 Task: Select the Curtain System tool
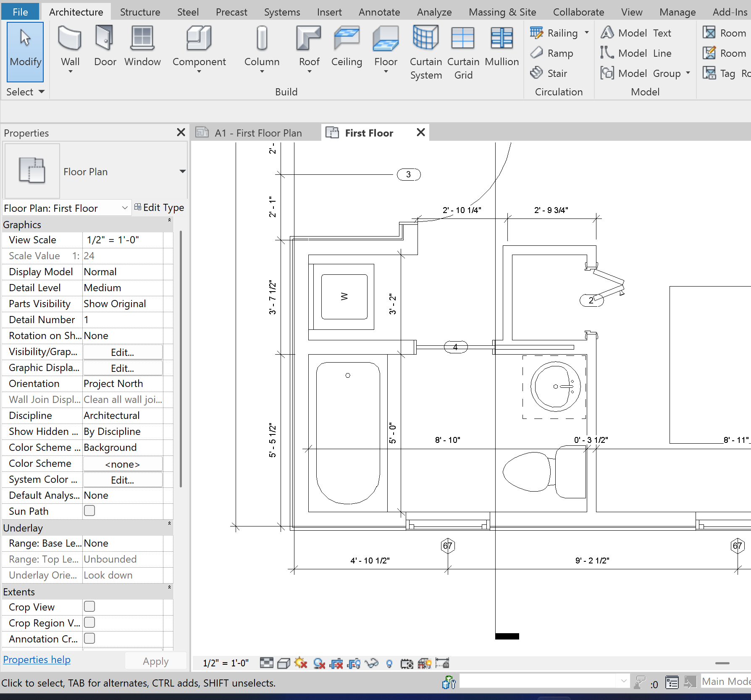[425, 53]
